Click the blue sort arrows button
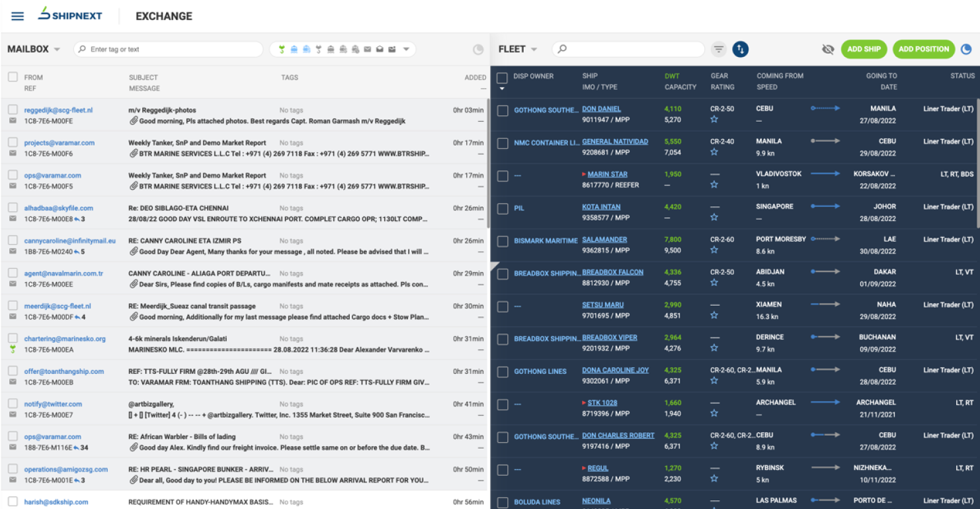 click(740, 49)
